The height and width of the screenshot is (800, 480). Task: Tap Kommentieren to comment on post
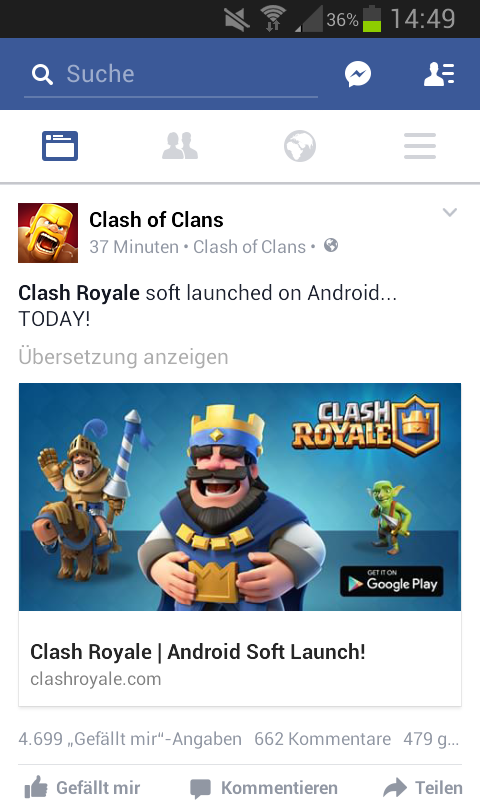click(x=264, y=788)
